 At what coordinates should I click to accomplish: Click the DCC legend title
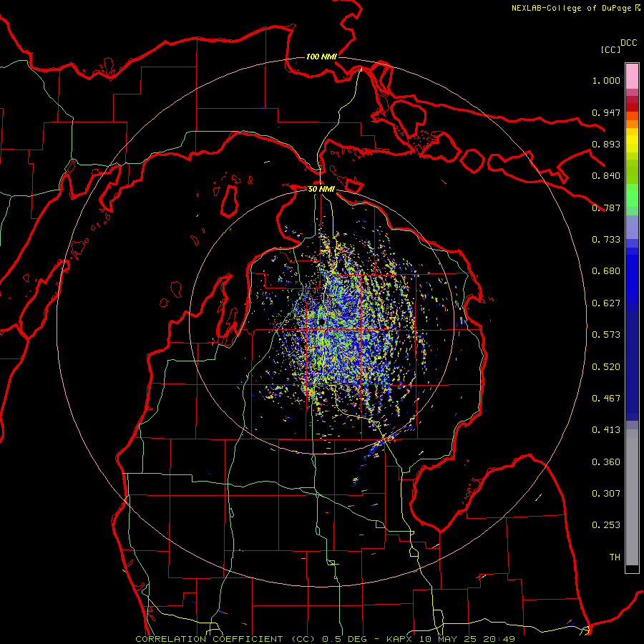click(x=628, y=43)
